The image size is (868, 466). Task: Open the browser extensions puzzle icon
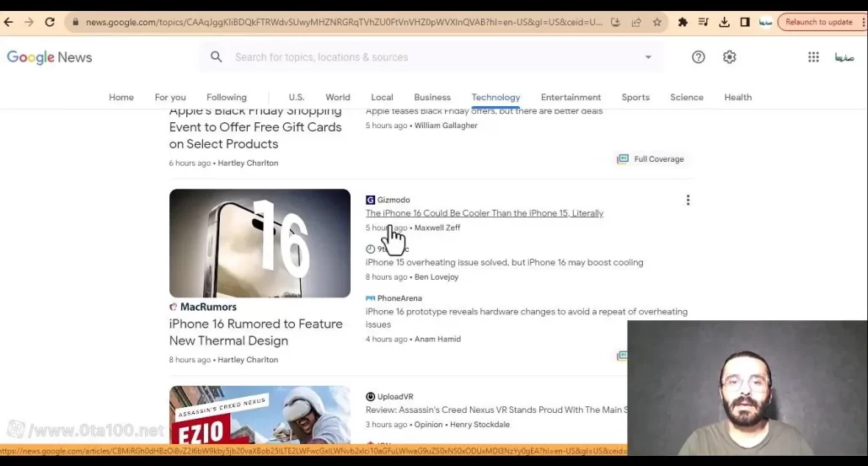683,22
